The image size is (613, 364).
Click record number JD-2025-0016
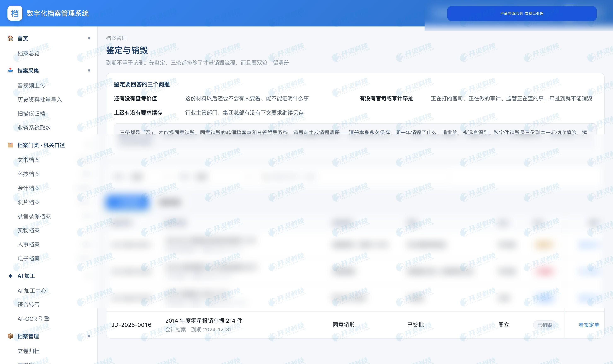(131, 325)
